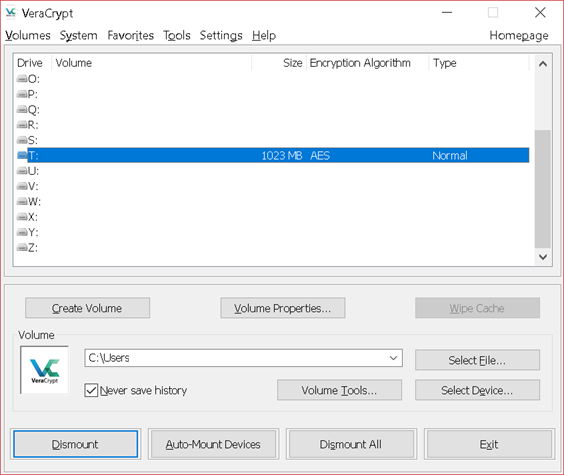The image size is (564, 475).
Task: Select drive letter V: label
Action: point(33,187)
